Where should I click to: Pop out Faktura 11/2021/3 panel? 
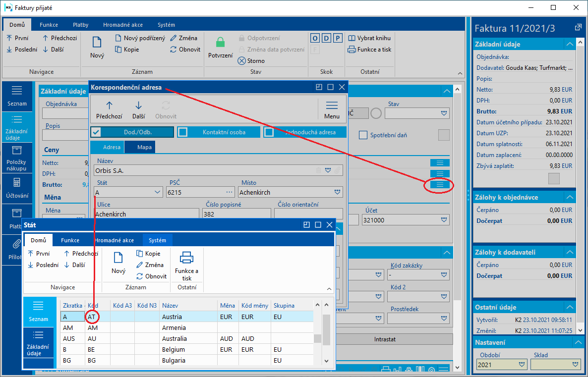click(578, 27)
